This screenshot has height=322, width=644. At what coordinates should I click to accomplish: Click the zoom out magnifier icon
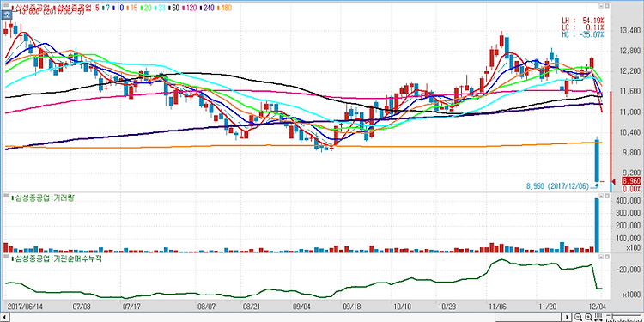point(578,317)
